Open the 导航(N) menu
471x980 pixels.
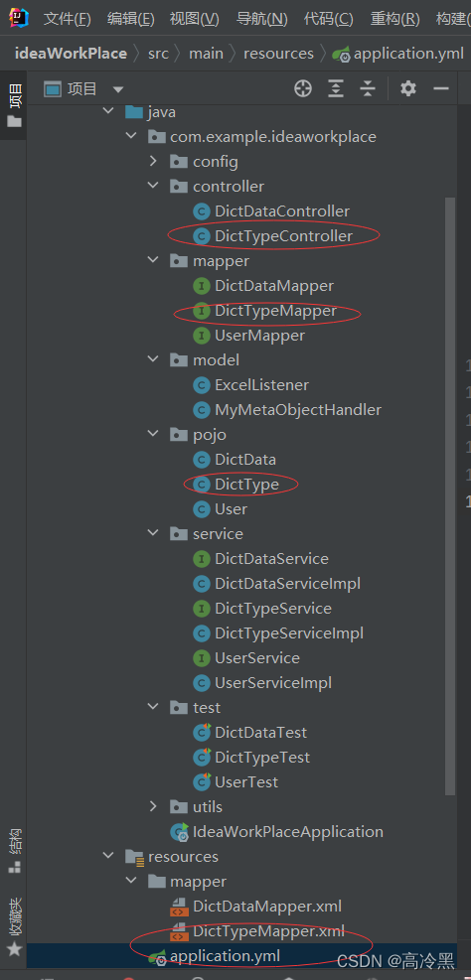pos(262,18)
